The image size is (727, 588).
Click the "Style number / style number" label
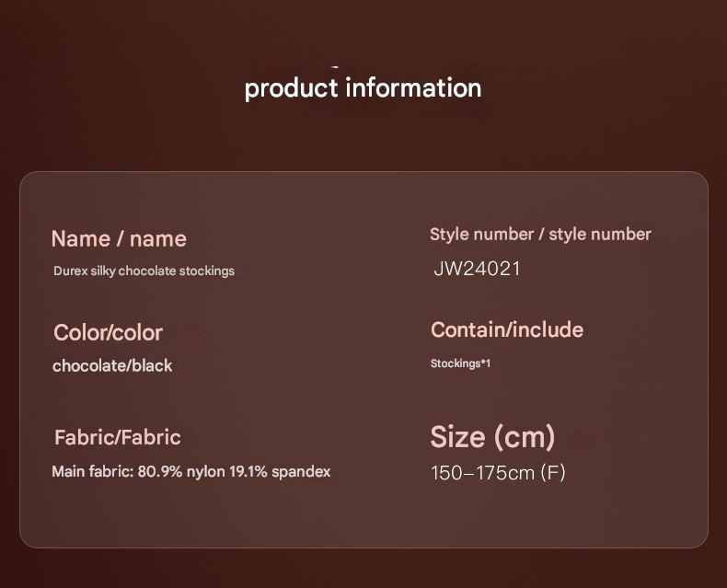tap(540, 235)
